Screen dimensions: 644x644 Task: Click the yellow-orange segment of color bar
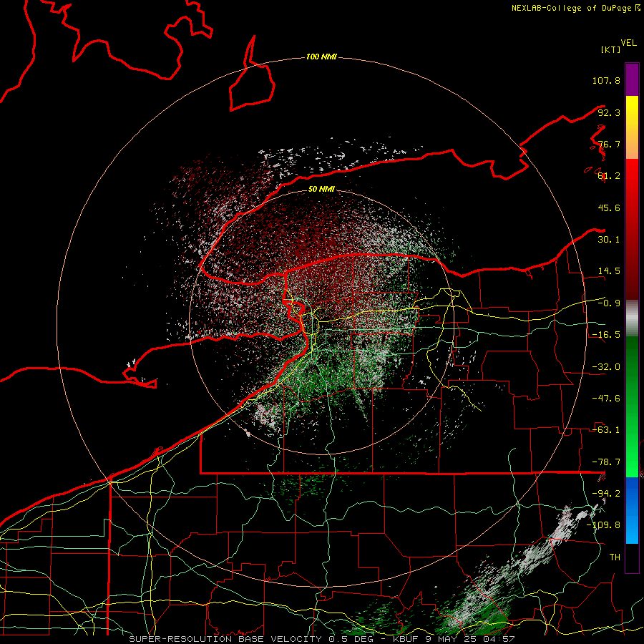pyautogui.click(x=632, y=127)
